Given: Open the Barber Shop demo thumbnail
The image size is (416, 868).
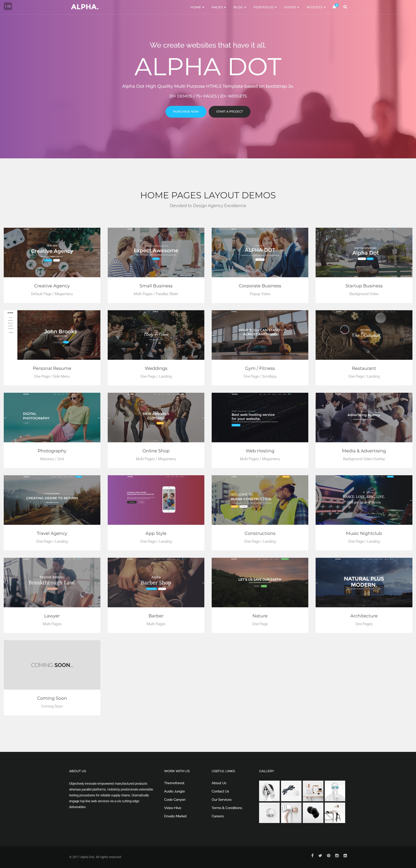Looking at the screenshot, I should click(156, 583).
